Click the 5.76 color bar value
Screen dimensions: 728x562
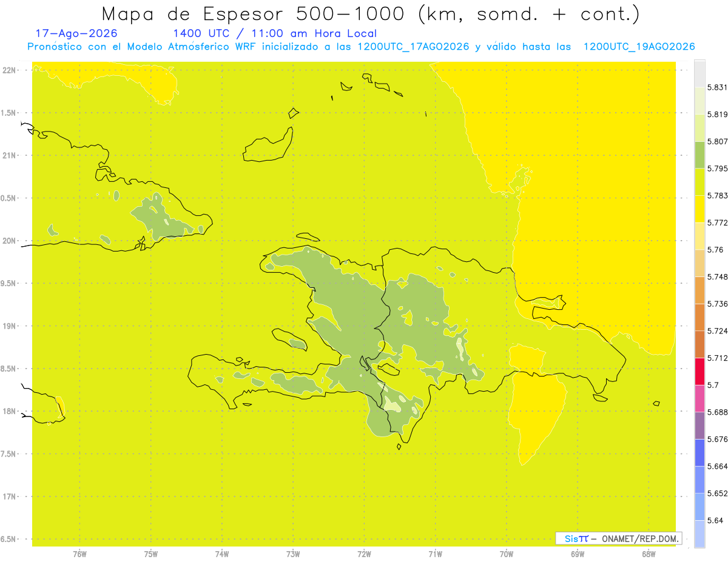(715, 250)
